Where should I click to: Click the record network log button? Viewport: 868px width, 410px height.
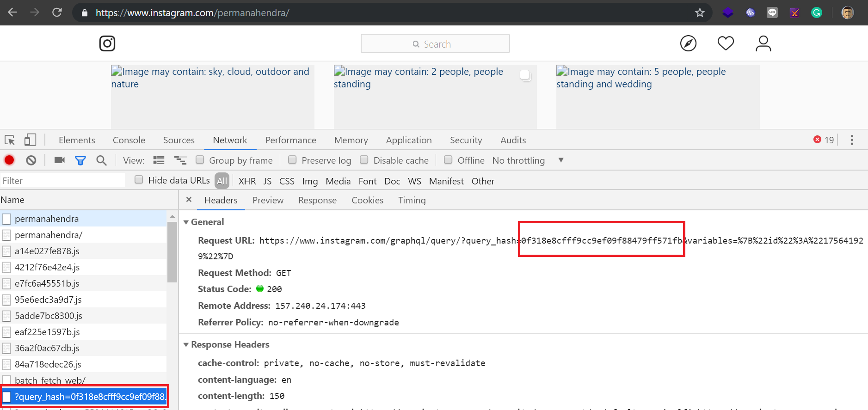point(9,160)
